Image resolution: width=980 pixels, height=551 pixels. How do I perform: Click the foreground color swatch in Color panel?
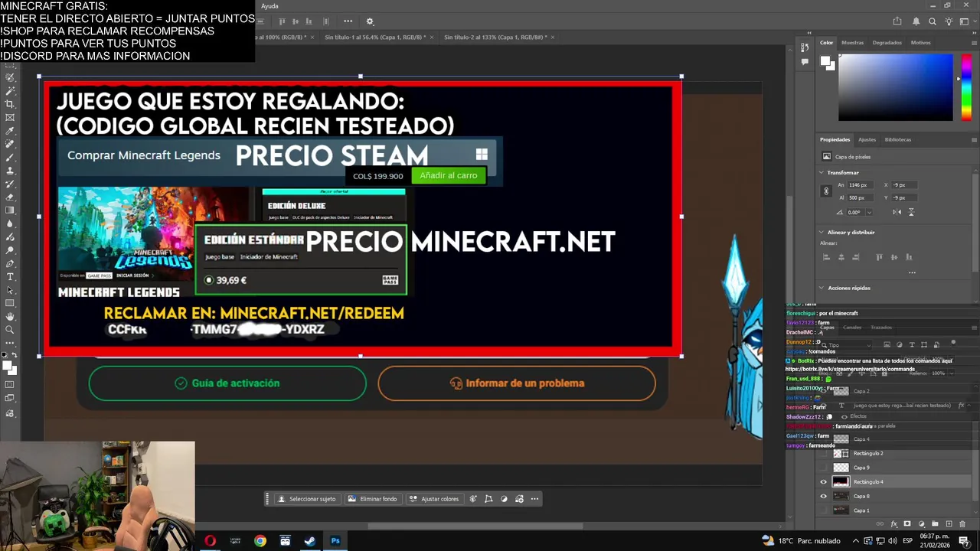pos(825,62)
